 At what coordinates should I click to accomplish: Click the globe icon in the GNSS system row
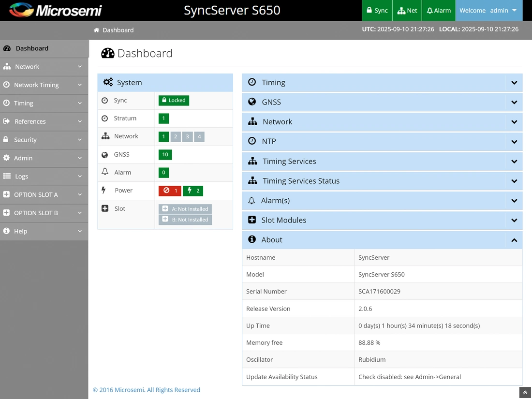coord(105,155)
